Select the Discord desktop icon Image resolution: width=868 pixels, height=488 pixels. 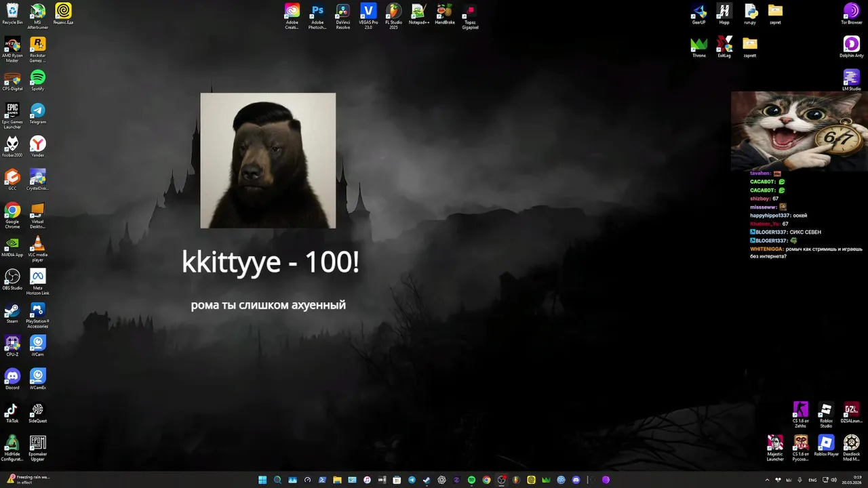[12, 379]
